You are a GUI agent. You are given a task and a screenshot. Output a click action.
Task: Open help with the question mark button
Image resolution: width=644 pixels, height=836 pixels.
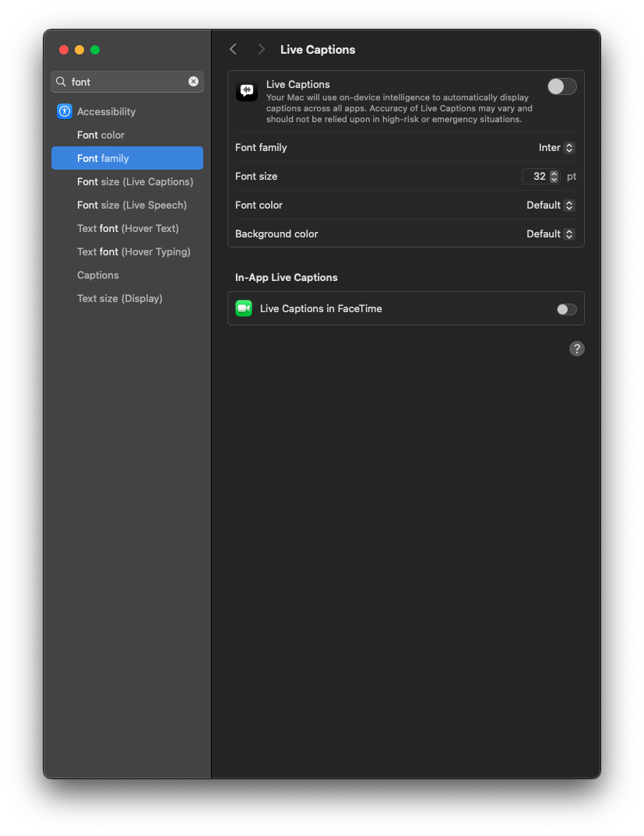coord(576,349)
